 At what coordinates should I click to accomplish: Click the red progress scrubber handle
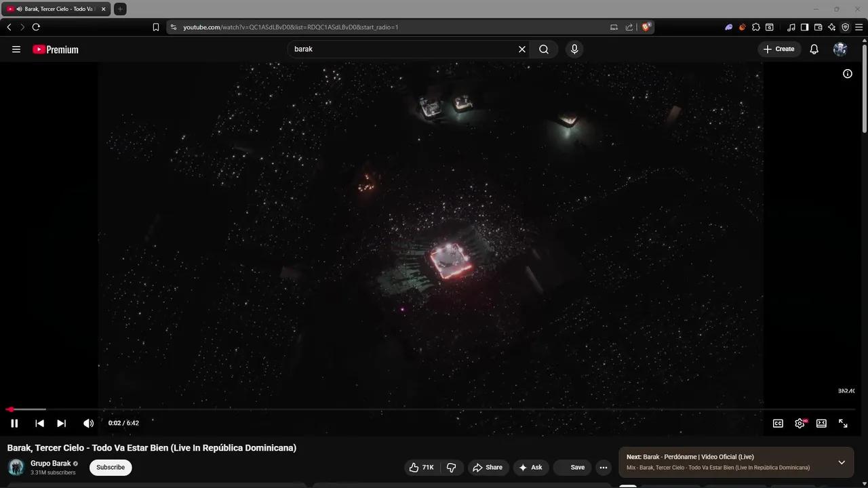[10, 409]
